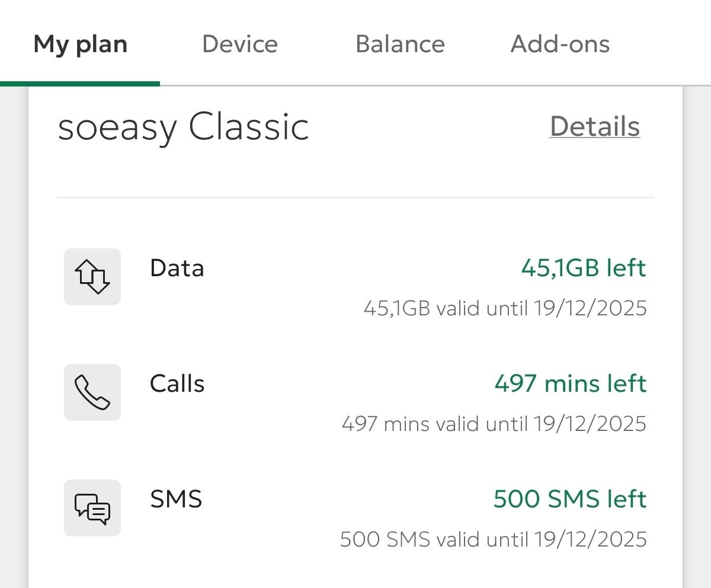Tap 500 SMS valid until text
711x588 pixels.
click(493, 539)
